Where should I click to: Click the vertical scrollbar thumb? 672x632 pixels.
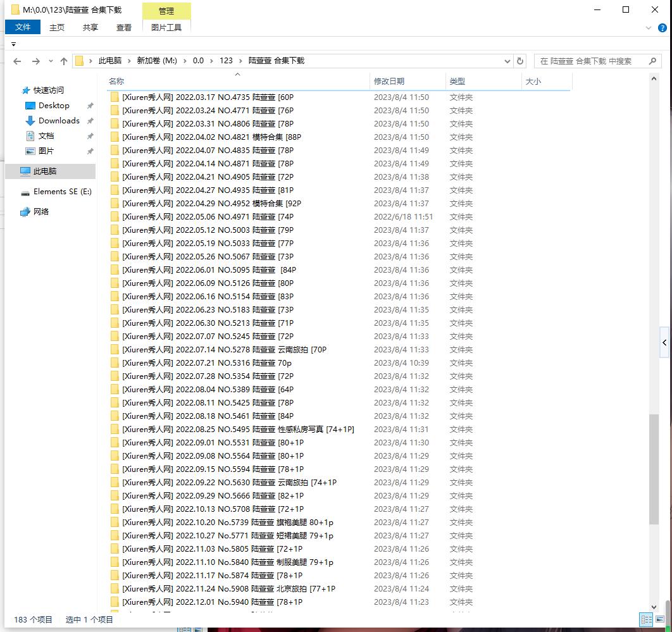click(x=654, y=469)
